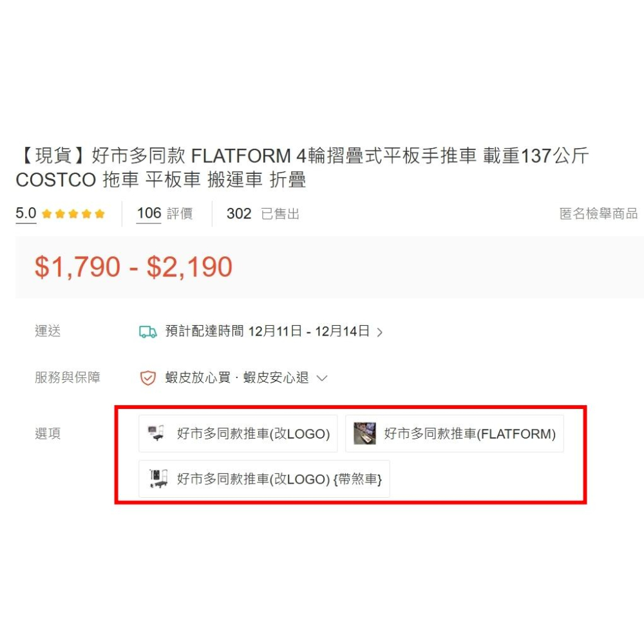The width and height of the screenshot is (644, 644).
Task: Expand delivery details chevron after 12月14日
Action: [x=380, y=332]
